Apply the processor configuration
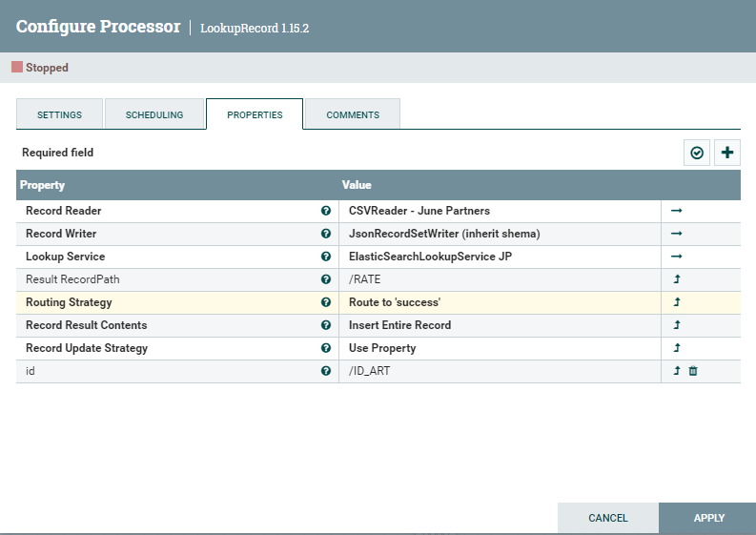This screenshot has height=535, width=756. 708,518
